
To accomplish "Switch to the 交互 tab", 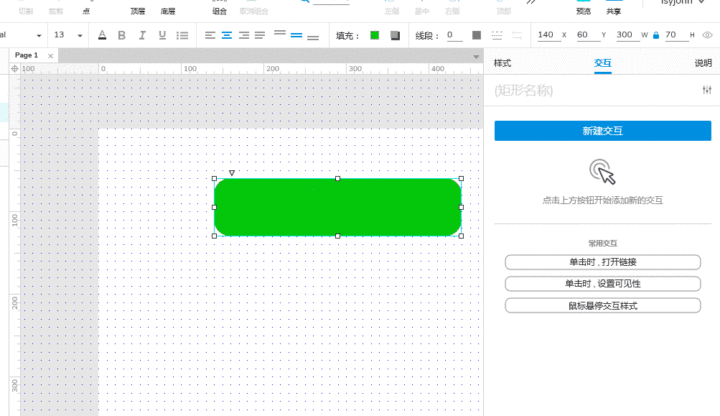I will [602, 63].
